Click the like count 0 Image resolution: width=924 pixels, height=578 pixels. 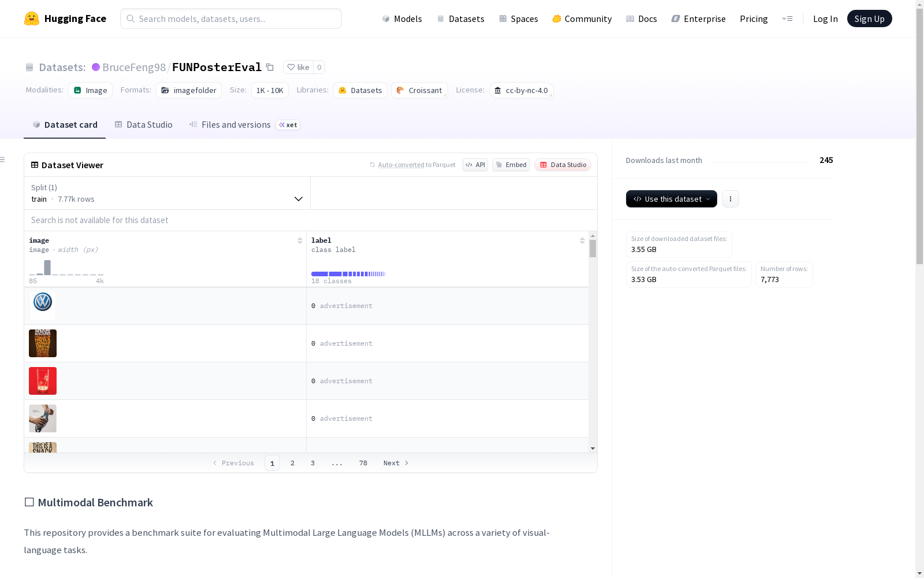click(x=319, y=67)
